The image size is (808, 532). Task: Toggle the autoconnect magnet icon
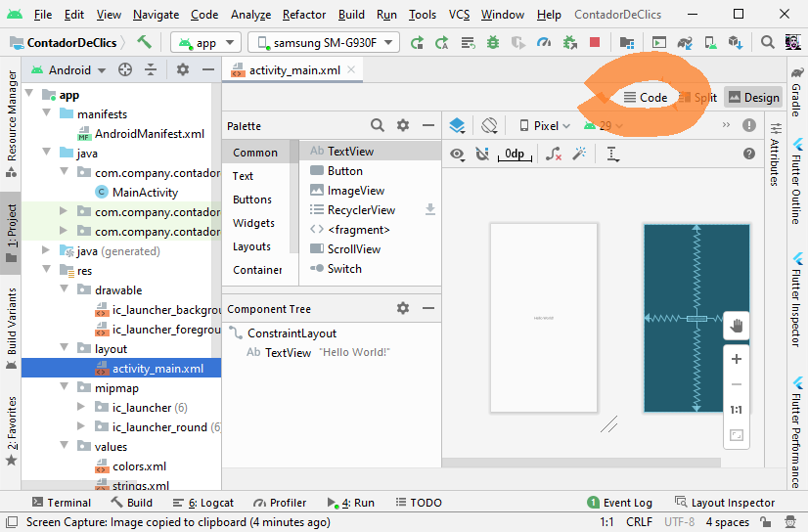[482, 154]
